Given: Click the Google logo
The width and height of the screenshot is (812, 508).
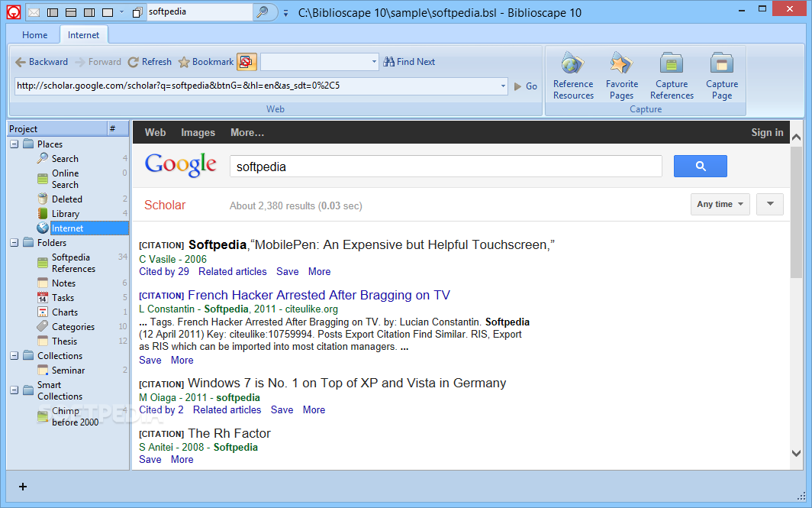Looking at the screenshot, I should pyautogui.click(x=181, y=165).
